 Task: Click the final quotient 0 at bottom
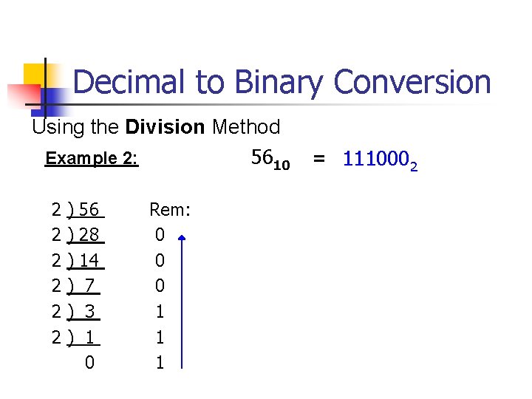pyautogui.click(x=89, y=362)
